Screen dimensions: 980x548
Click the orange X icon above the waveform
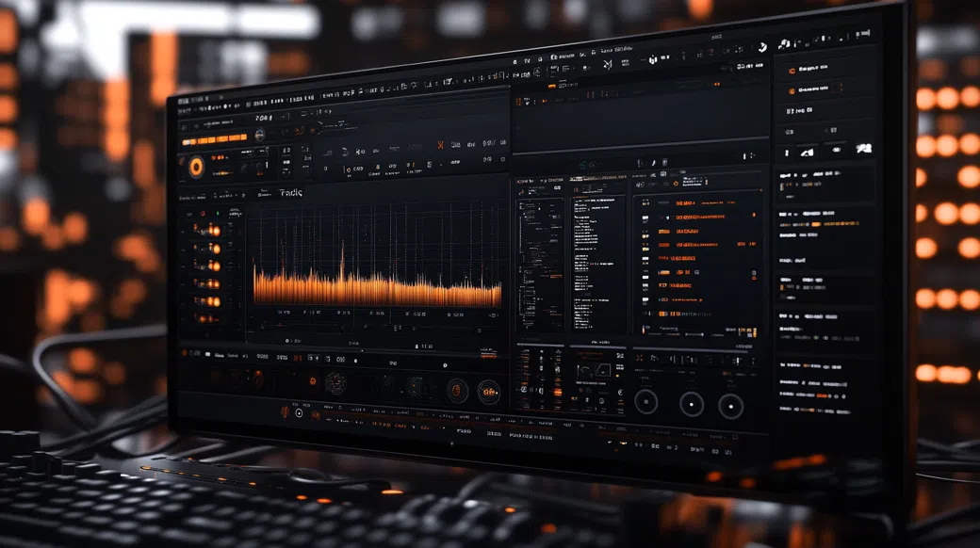(x=440, y=144)
